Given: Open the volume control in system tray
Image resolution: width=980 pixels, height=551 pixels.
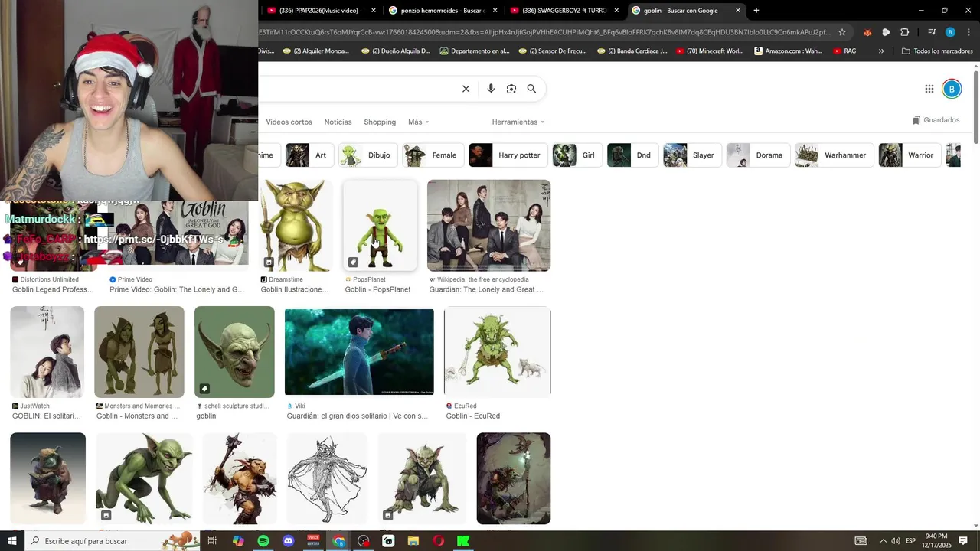Looking at the screenshot, I should click(895, 541).
